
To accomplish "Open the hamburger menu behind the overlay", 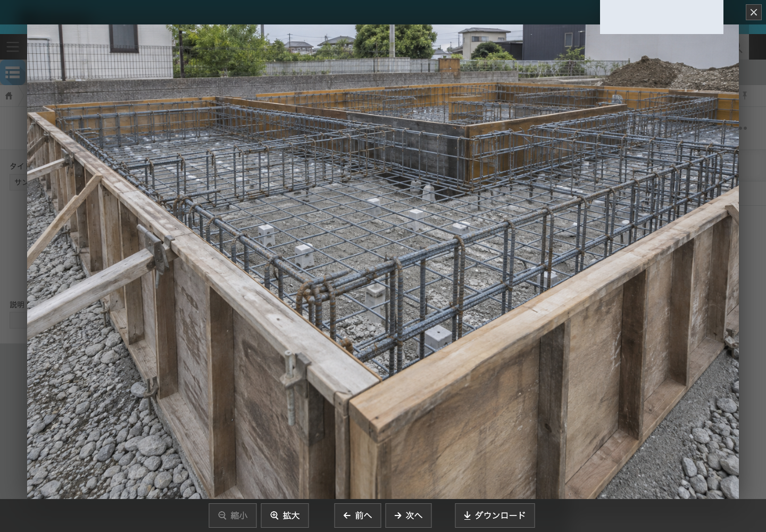I will [x=13, y=47].
